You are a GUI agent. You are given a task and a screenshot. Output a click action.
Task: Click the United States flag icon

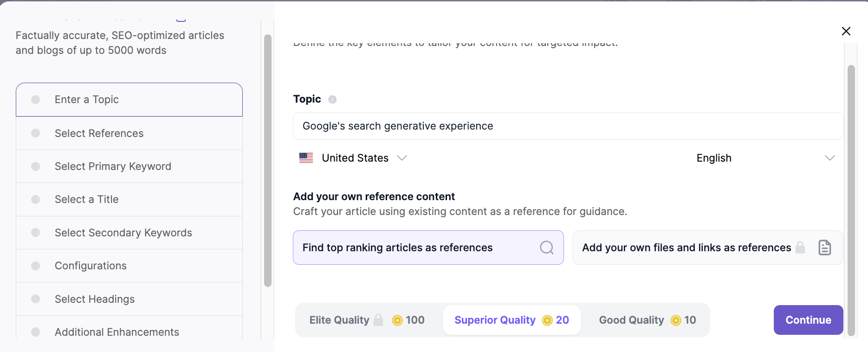[306, 158]
